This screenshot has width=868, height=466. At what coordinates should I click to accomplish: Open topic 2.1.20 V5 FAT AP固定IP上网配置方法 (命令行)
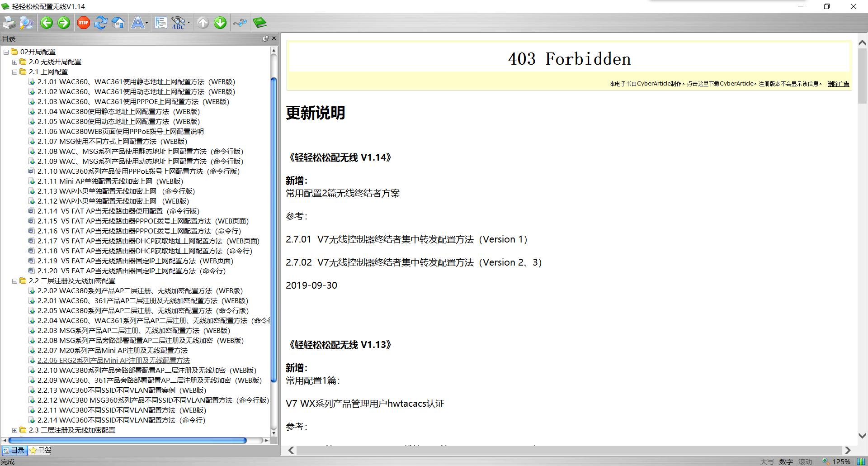click(132, 271)
